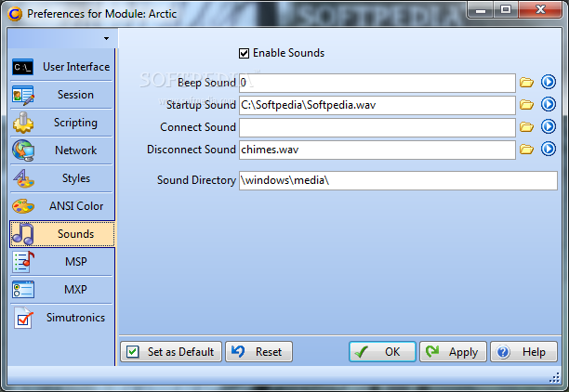Click the Apply button
The width and height of the screenshot is (569, 392).
[453, 352]
